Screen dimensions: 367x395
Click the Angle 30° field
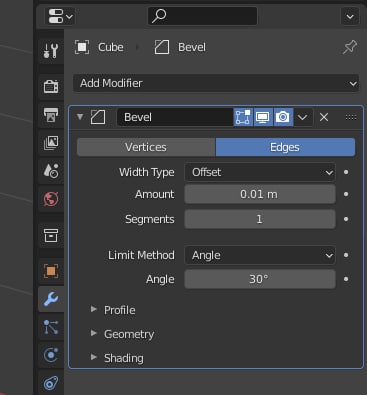point(260,279)
